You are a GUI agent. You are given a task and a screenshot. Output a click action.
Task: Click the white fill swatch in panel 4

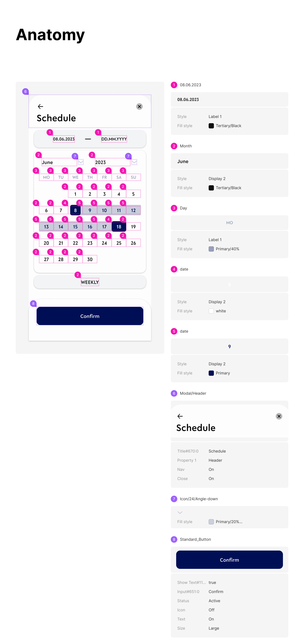point(211,311)
